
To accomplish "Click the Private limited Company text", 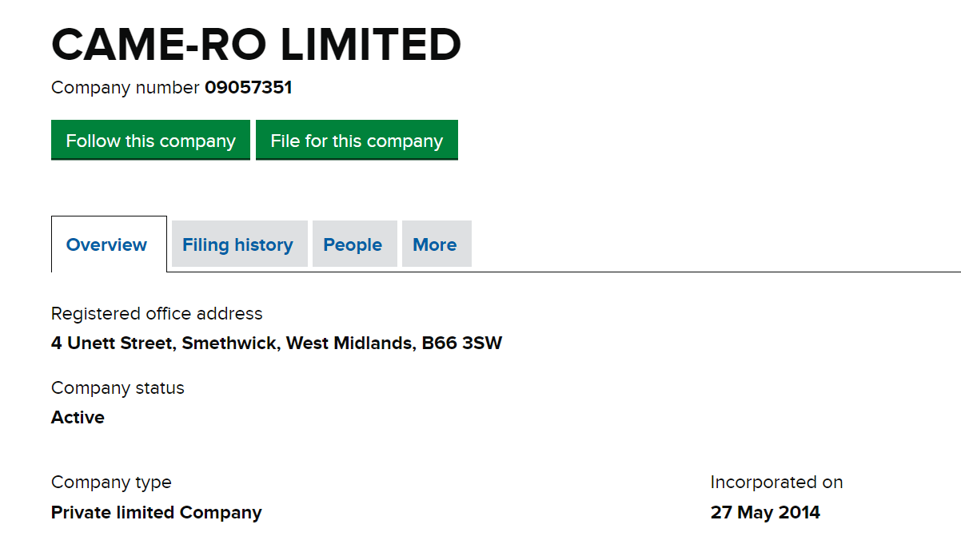I will (156, 513).
